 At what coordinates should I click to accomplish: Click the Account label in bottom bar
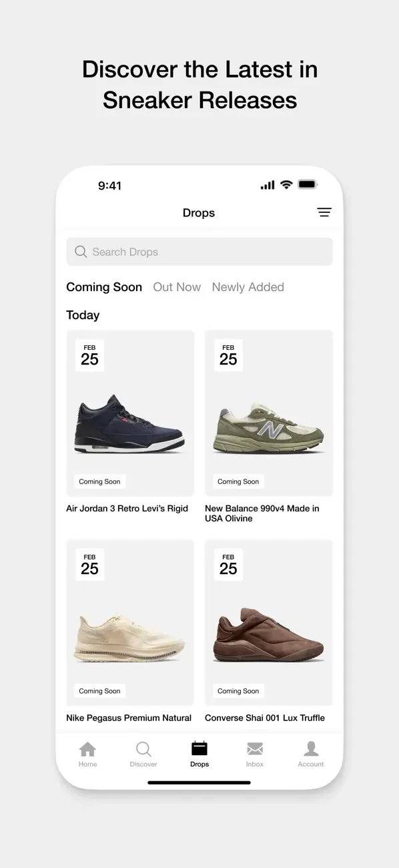click(311, 765)
